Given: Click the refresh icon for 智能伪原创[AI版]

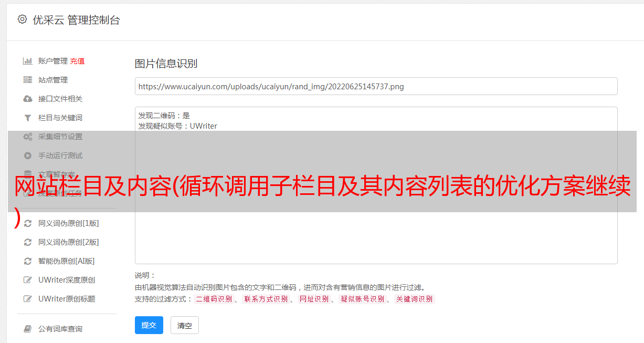Looking at the screenshot, I should 28,261.
